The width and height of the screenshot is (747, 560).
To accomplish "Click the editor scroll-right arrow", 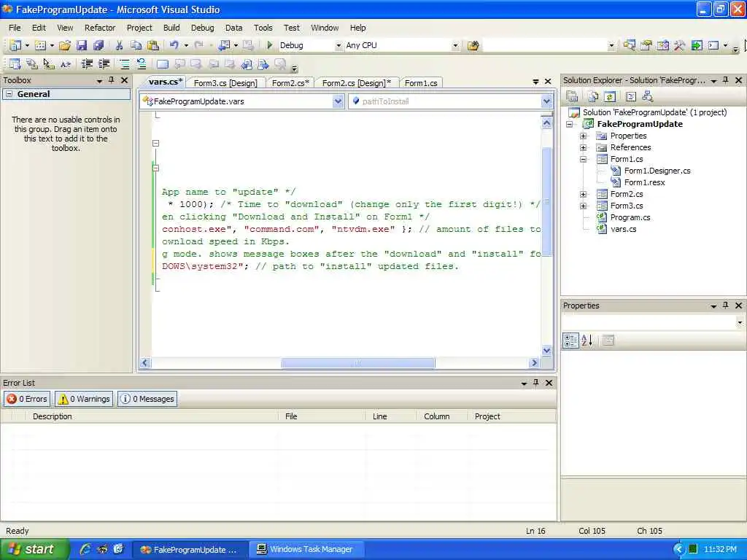I will tap(534, 363).
